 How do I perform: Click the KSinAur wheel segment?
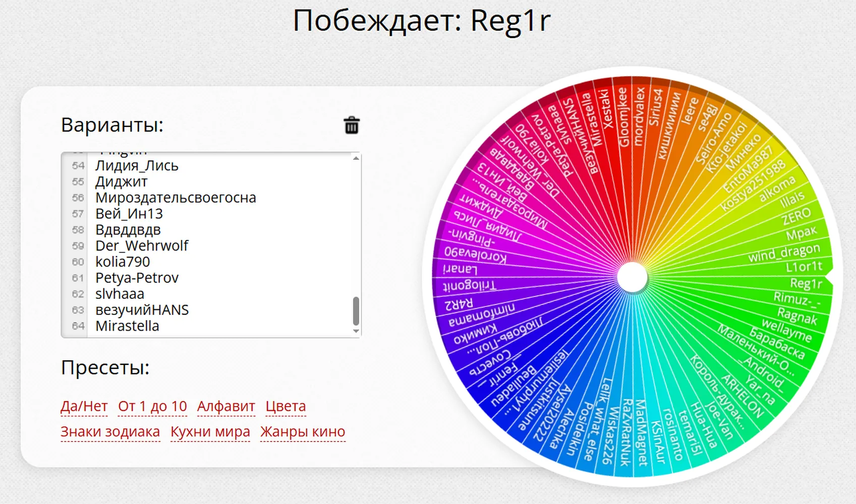point(658,442)
